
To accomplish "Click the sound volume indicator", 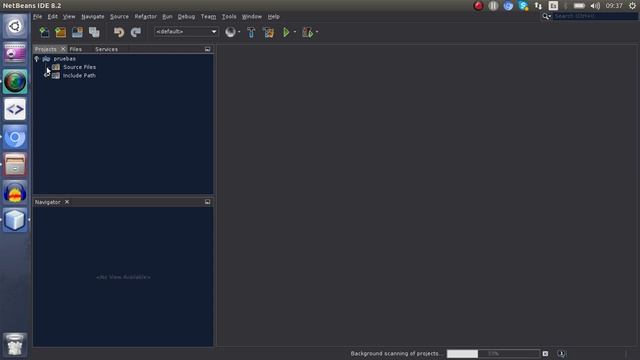I will [595, 6].
